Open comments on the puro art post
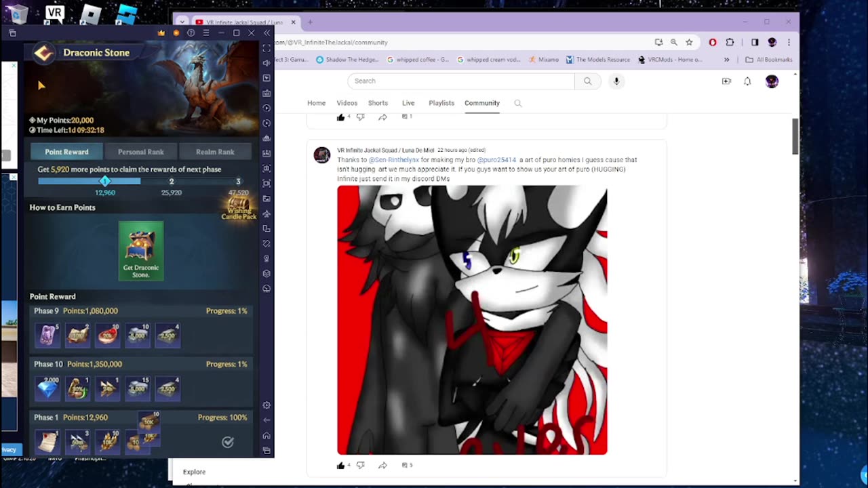The image size is (868, 488). pos(407,465)
